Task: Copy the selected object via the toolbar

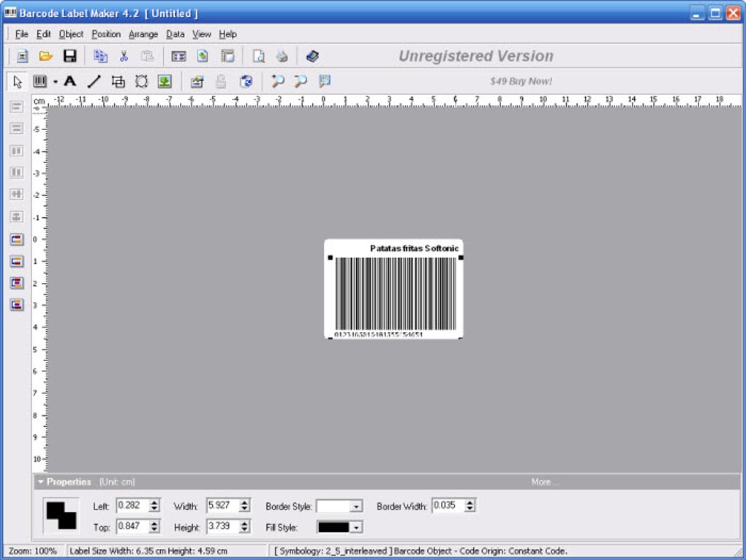Action: (100, 56)
